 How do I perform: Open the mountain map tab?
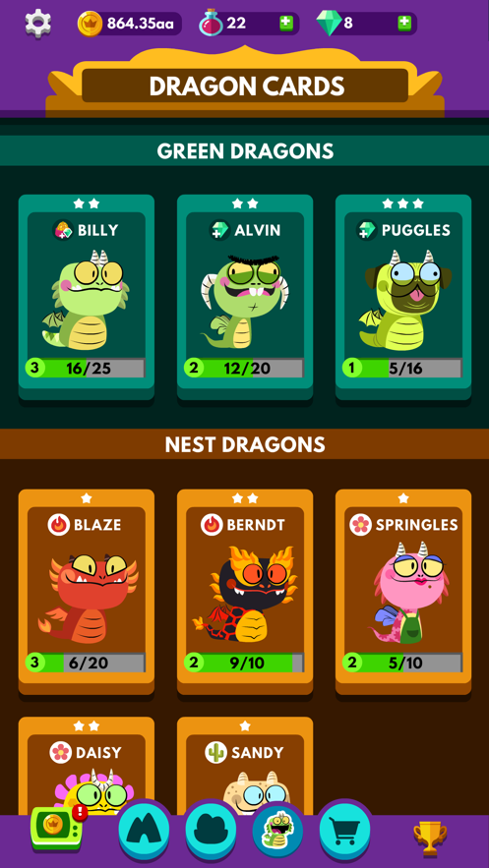(145, 831)
